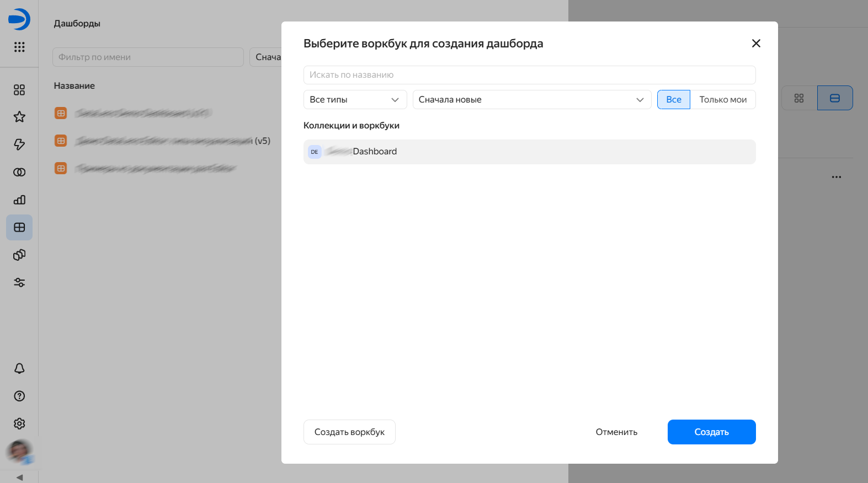Click the DataLens logo icon
The width and height of the screenshot is (868, 483).
tap(19, 19)
